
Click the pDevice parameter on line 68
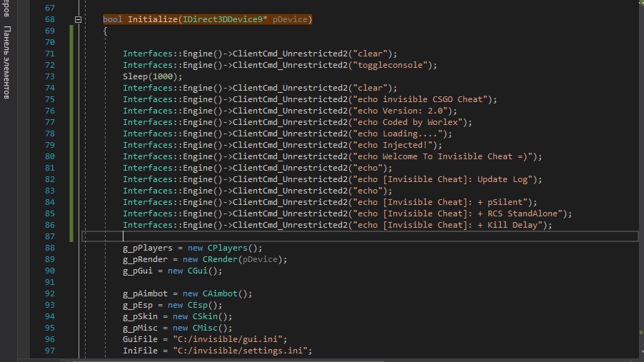click(x=290, y=19)
